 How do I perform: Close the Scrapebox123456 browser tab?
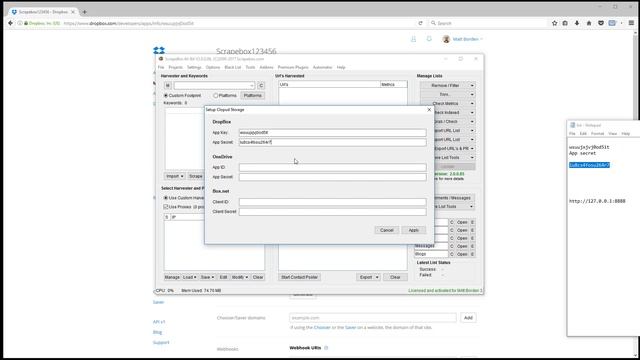click(73, 12)
